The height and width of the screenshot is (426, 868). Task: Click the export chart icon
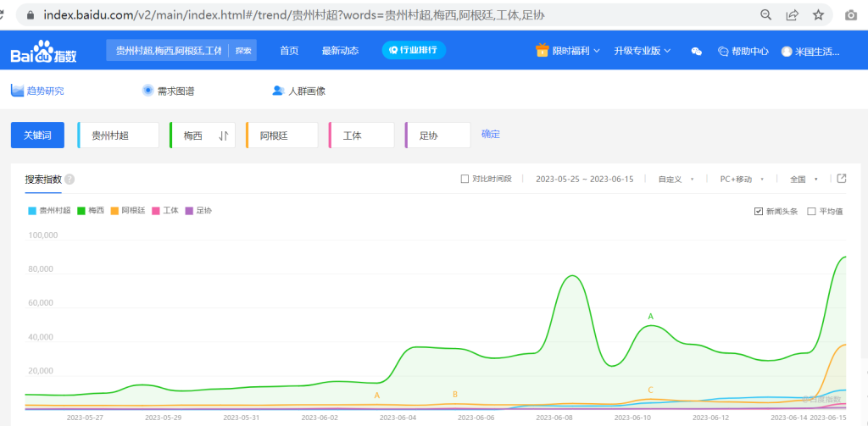click(x=842, y=178)
